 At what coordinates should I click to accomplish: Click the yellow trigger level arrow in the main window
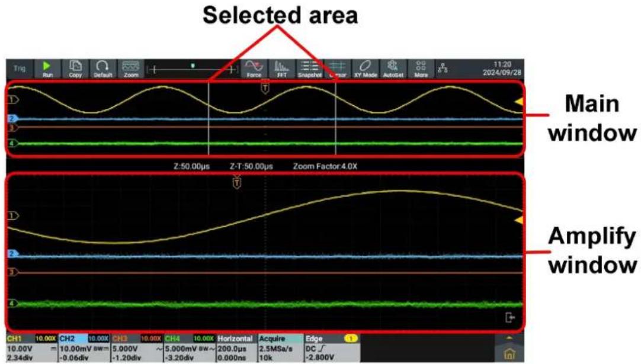coord(518,102)
